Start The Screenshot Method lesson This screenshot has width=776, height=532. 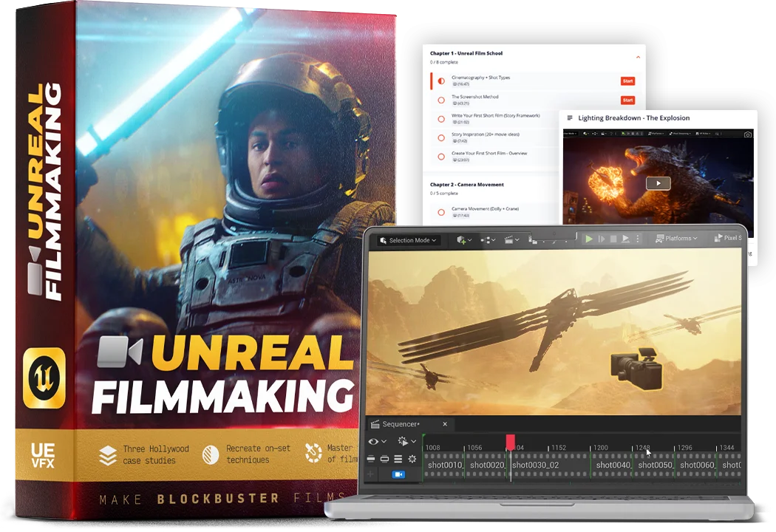[x=627, y=100]
